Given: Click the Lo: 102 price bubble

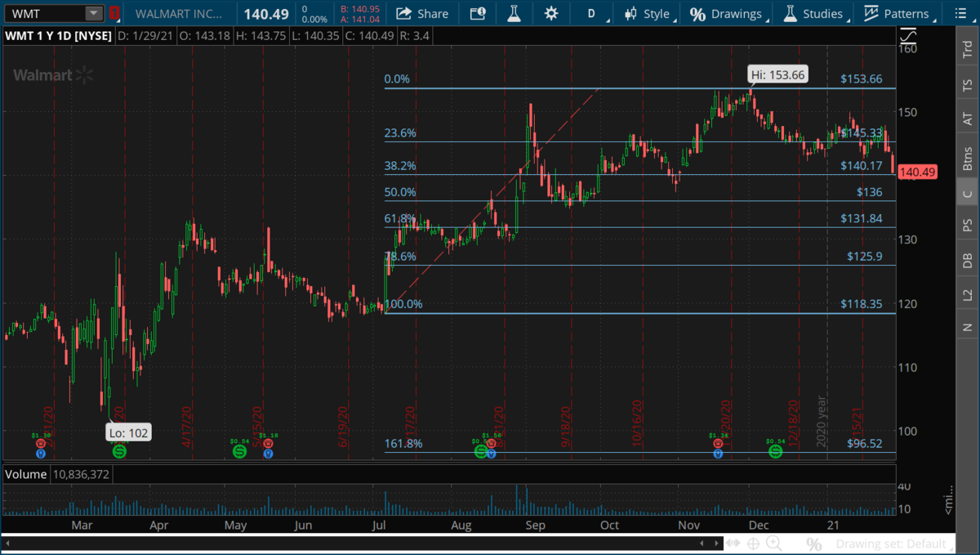Looking at the screenshot, I should 130,432.
